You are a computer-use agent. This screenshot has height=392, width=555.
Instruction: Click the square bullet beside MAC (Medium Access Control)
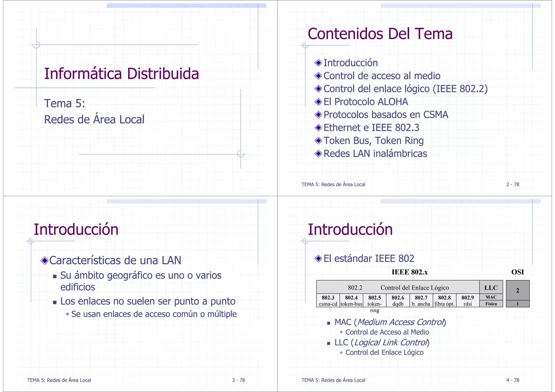(x=329, y=323)
